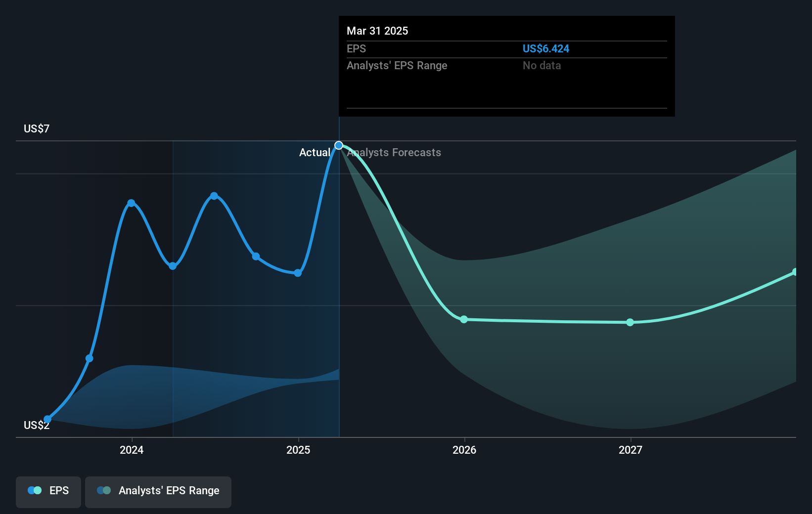Toggle the Analysts' EPS Range legend
This screenshot has height=514, width=812.
point(158,492)
